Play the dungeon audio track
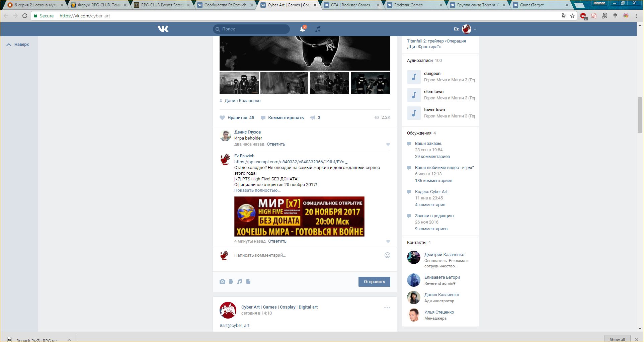The height and width of the screenshot is (342, 644). coord(414,77)
